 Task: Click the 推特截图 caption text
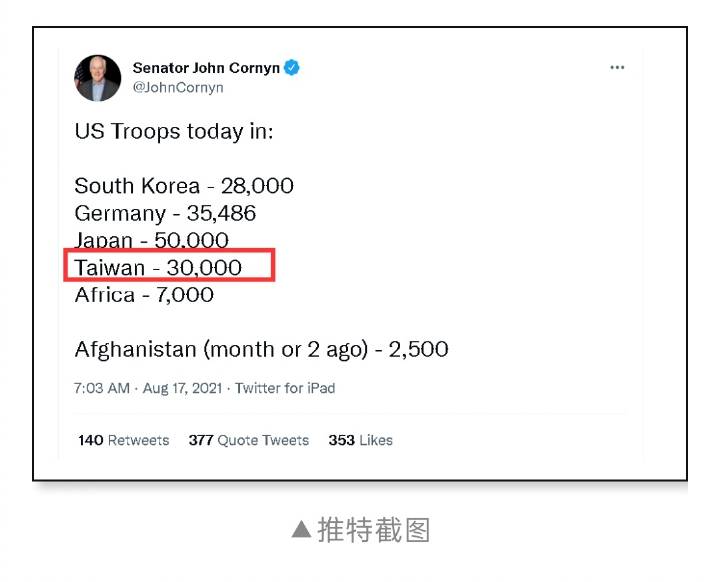[x=374, y=530]
